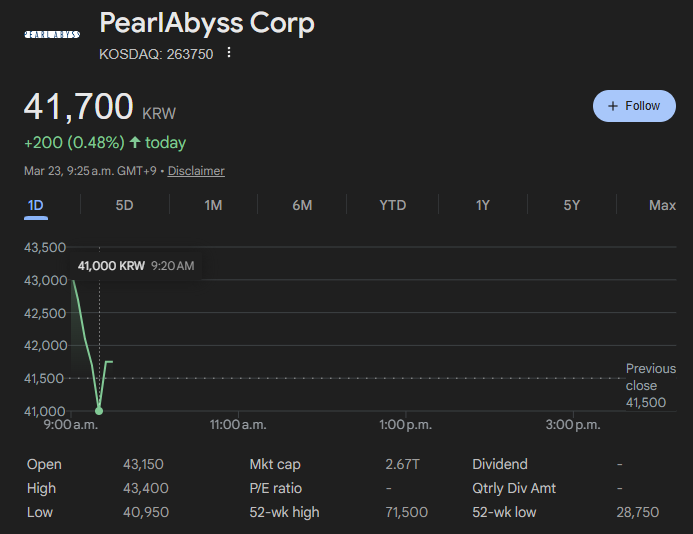The width and height of the screenshot is (693, 534).
Task: Open the Disclaimer link
Action: pos(196,171)
